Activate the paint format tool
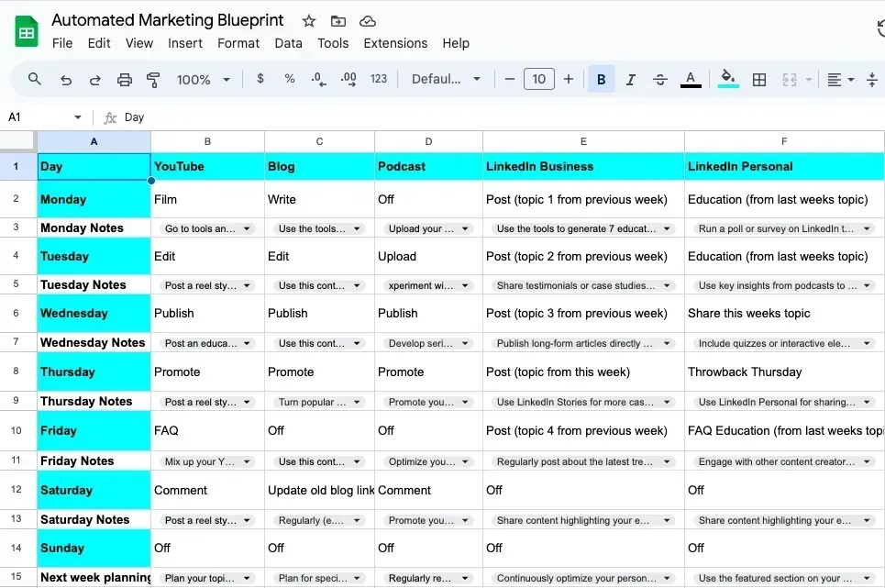885x588 pixels. (x=153, y=80)
